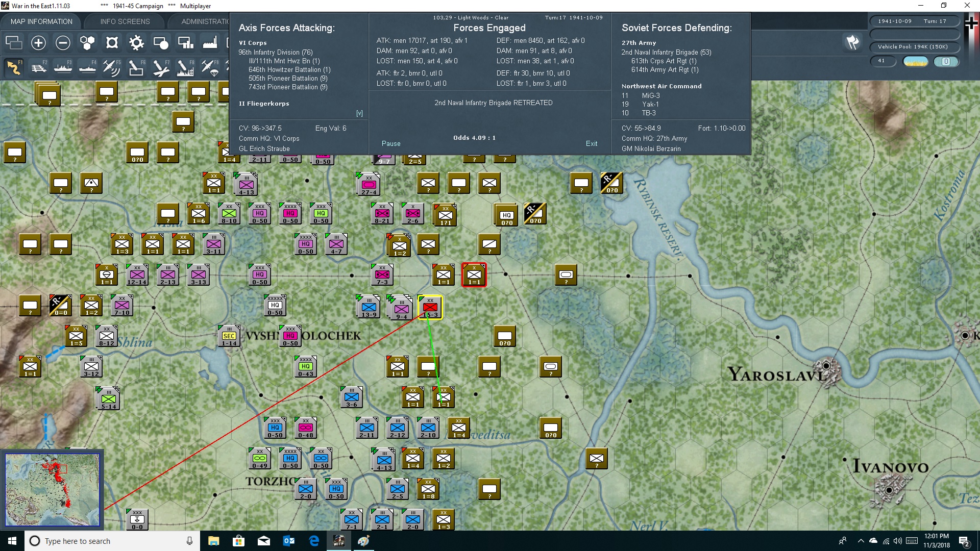Select the yellow-highlighted 15-3 unit counter
Screen dimensions: 980x551
pos(430,307)
